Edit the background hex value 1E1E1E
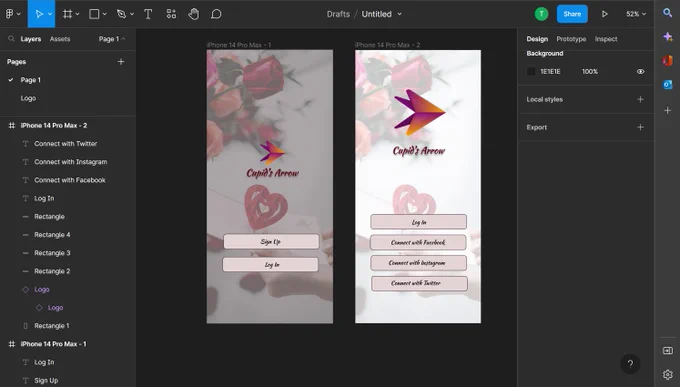680x387 pixels. [x=550, y=72]
